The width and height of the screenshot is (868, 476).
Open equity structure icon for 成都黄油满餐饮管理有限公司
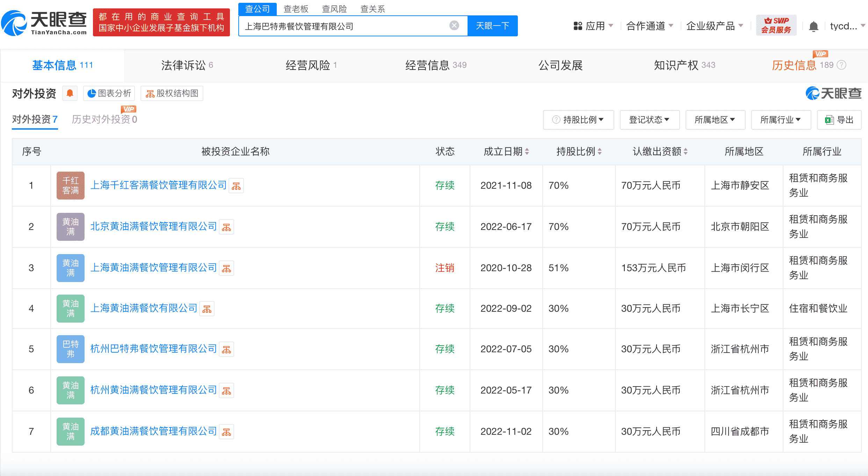point(226,432)
